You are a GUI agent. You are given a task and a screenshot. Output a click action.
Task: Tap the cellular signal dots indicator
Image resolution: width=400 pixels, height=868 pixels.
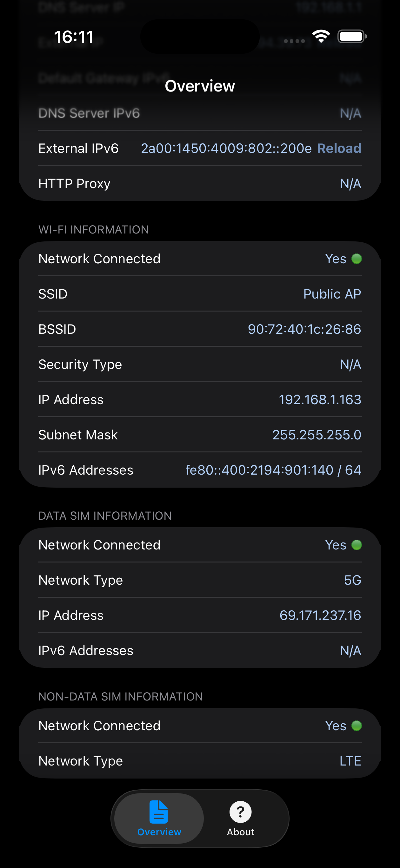tap(294, 41)
